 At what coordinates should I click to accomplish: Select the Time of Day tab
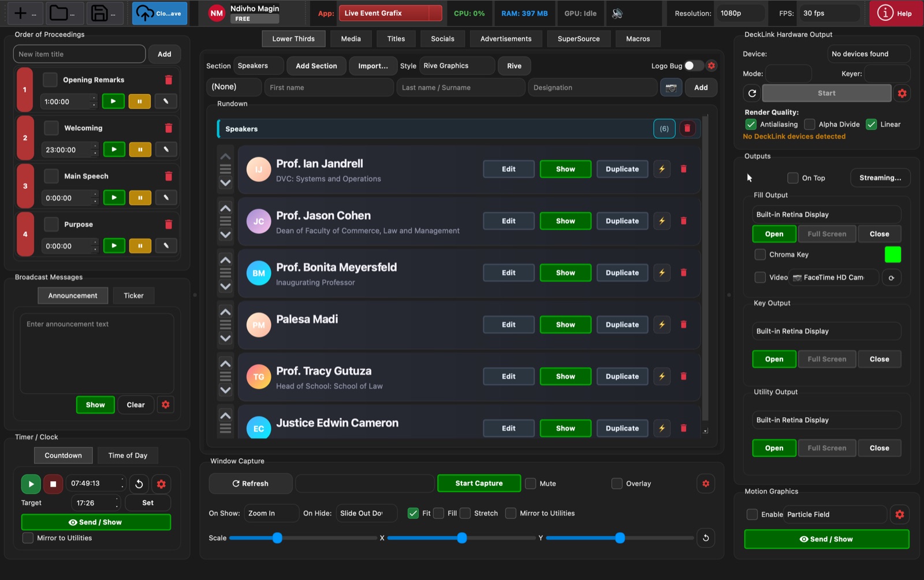tap(128, 455)
